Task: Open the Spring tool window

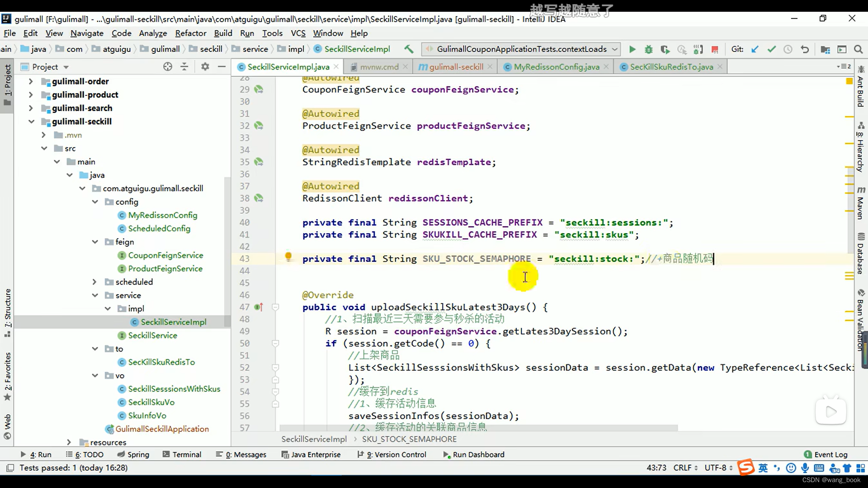Action: coord(133,455)
